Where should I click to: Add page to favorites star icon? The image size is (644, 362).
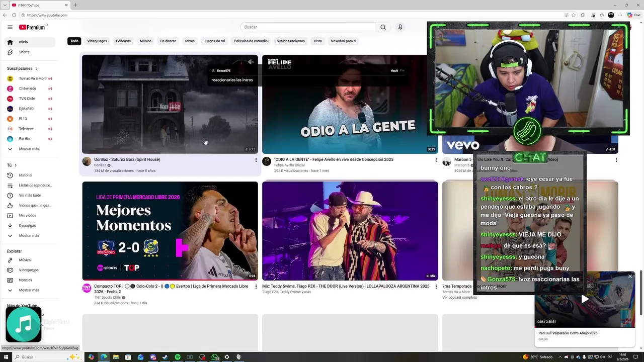coord(574,15)
